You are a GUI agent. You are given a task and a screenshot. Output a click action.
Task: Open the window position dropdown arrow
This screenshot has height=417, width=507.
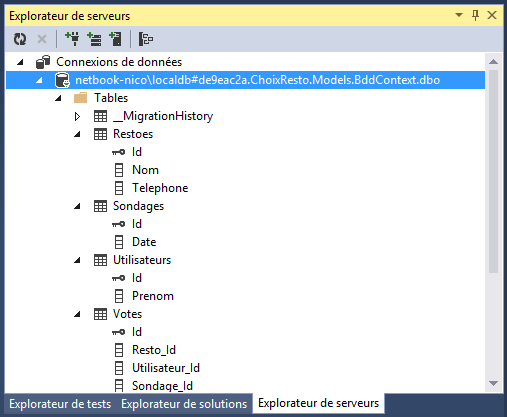coord(459,15)
